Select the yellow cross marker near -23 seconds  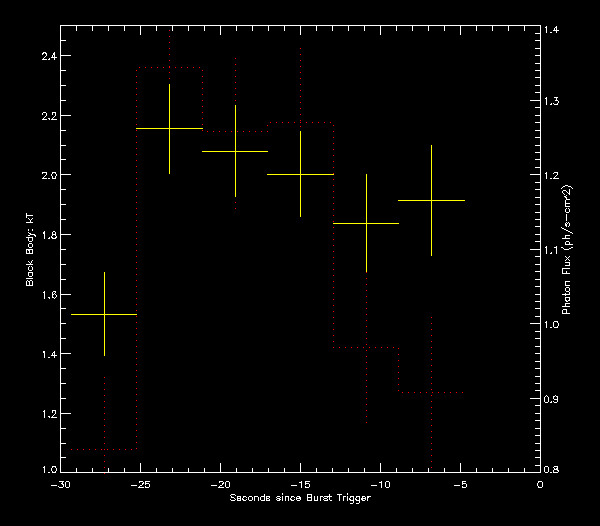[169, 129]
